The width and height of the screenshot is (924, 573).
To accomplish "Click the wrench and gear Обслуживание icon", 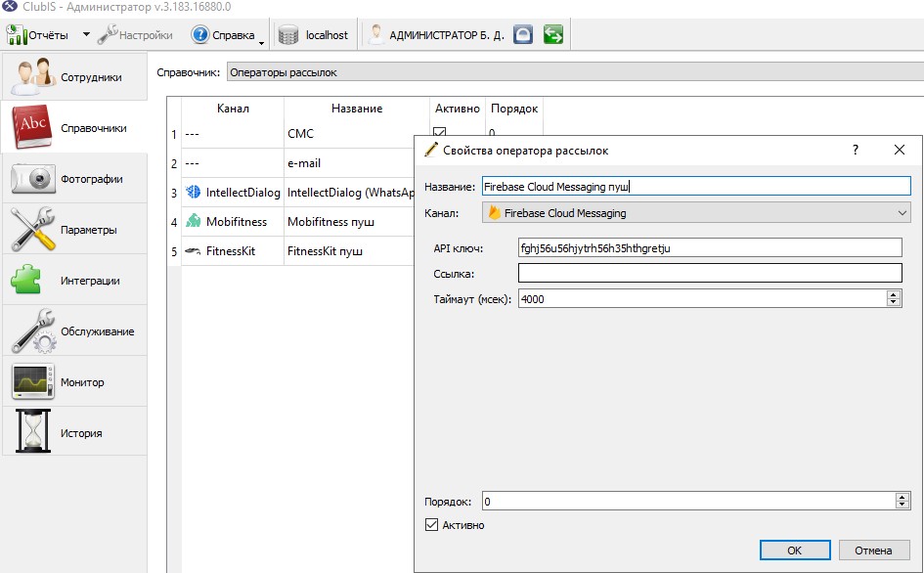I will [33, 331].
